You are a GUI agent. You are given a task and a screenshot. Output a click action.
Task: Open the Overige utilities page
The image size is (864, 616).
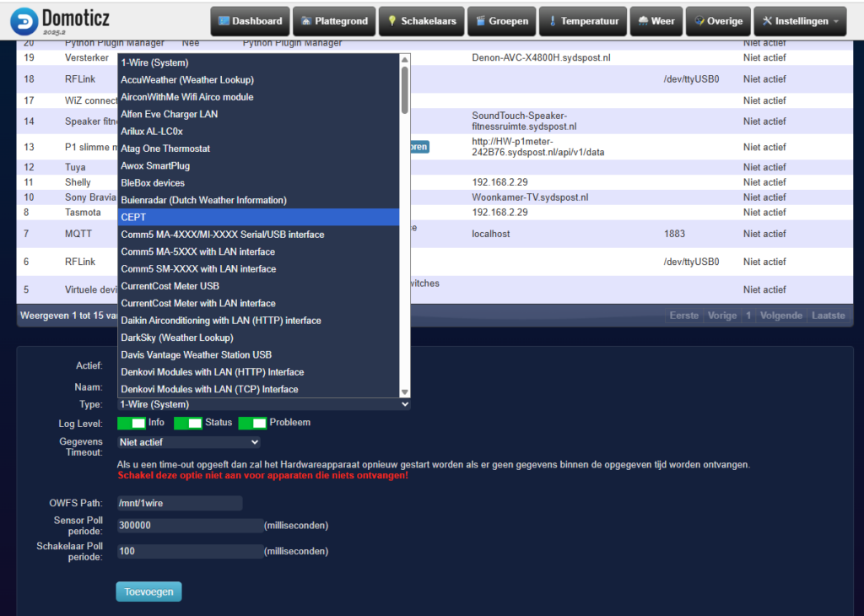click(x=718, y=21)
